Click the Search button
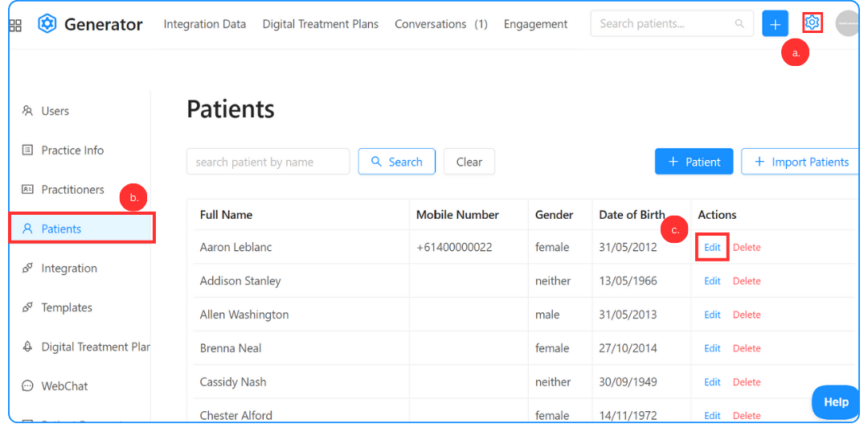 (396, 162)
